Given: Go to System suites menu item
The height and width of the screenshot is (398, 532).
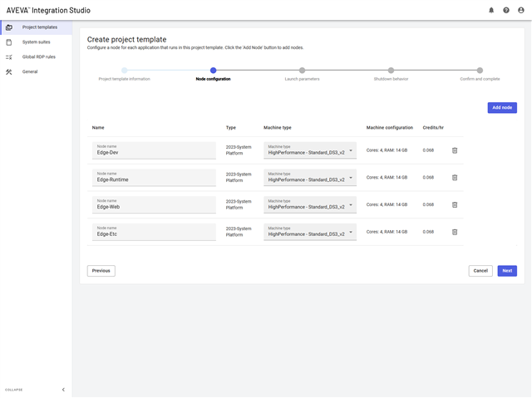Looking at the screenshot, I should (x=36, y=42).
